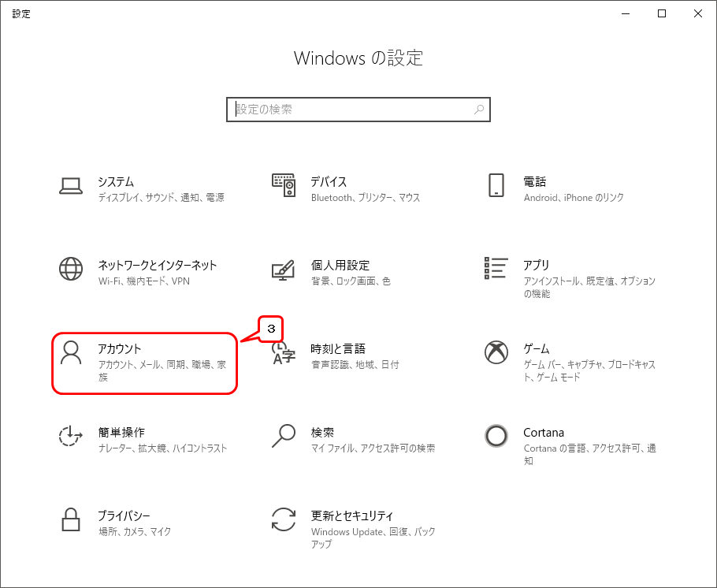Click the 電話 phone icon

pyautogui.click(x=496, y=185)
